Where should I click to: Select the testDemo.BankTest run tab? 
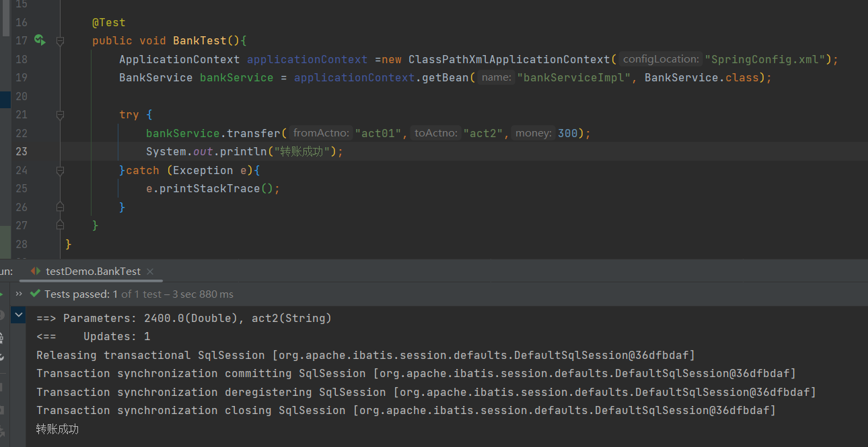coord(93,272)
